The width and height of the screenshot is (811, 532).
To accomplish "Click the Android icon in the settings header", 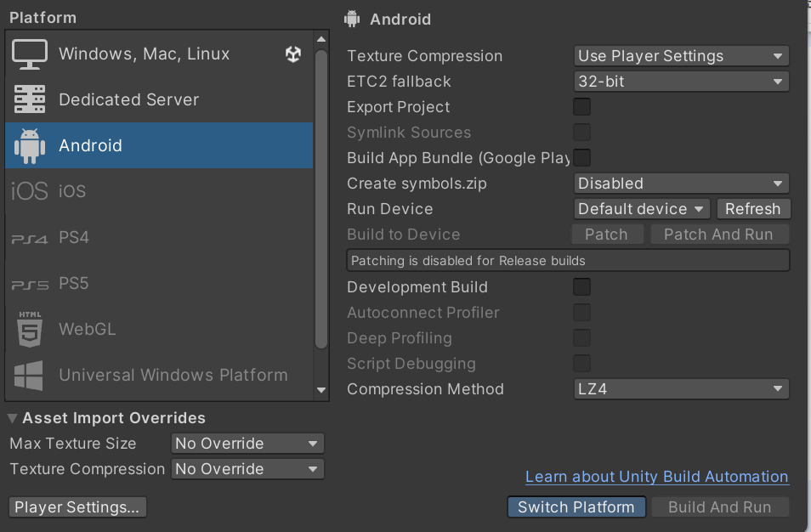I will (x=352, y=20).
